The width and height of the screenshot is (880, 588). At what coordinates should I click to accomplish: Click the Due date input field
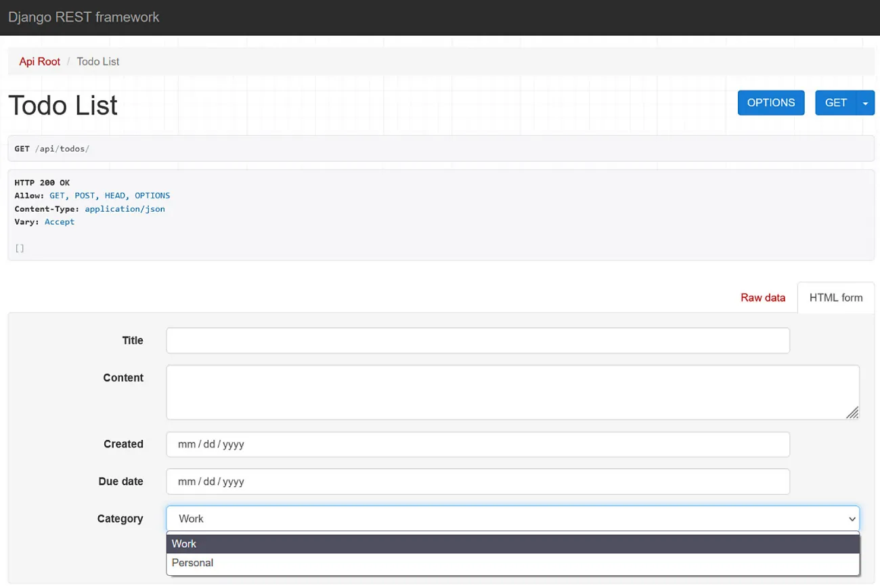[478, 481]
